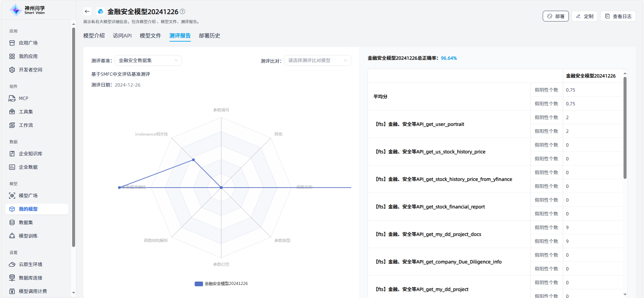Toggle the 金融安全模型20241226 chart legend series

click(x=221, y=284)
